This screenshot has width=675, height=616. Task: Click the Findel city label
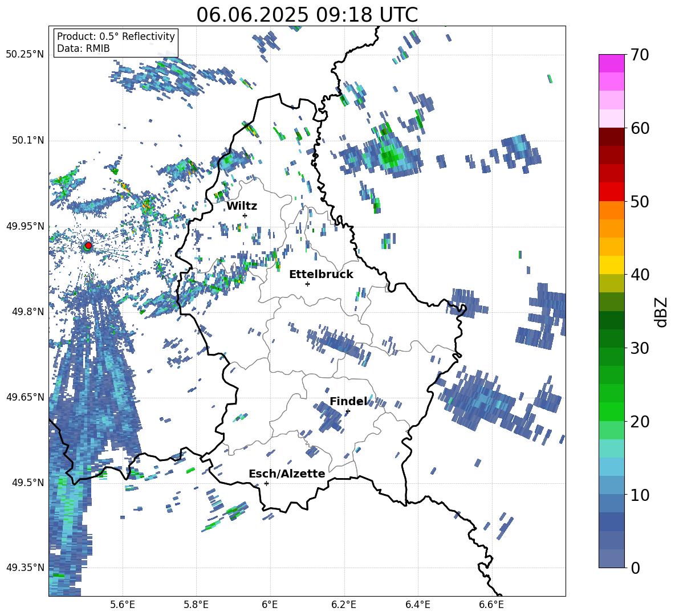pos(348,401)
